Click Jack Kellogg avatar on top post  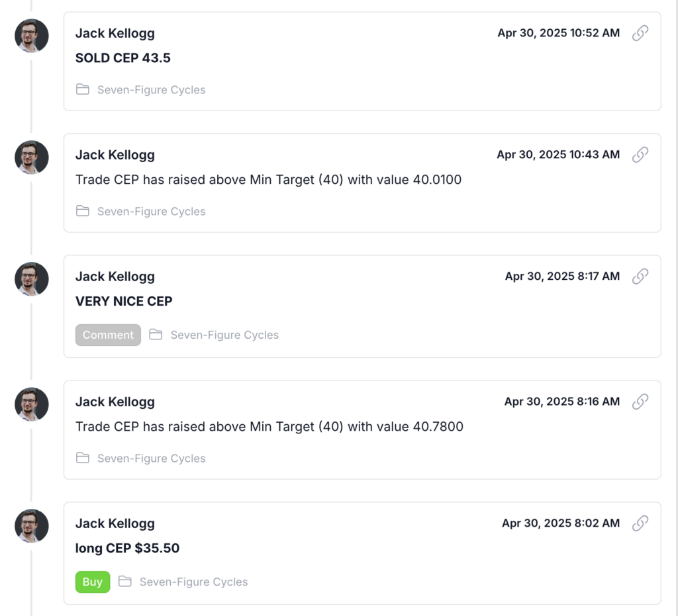32,36
